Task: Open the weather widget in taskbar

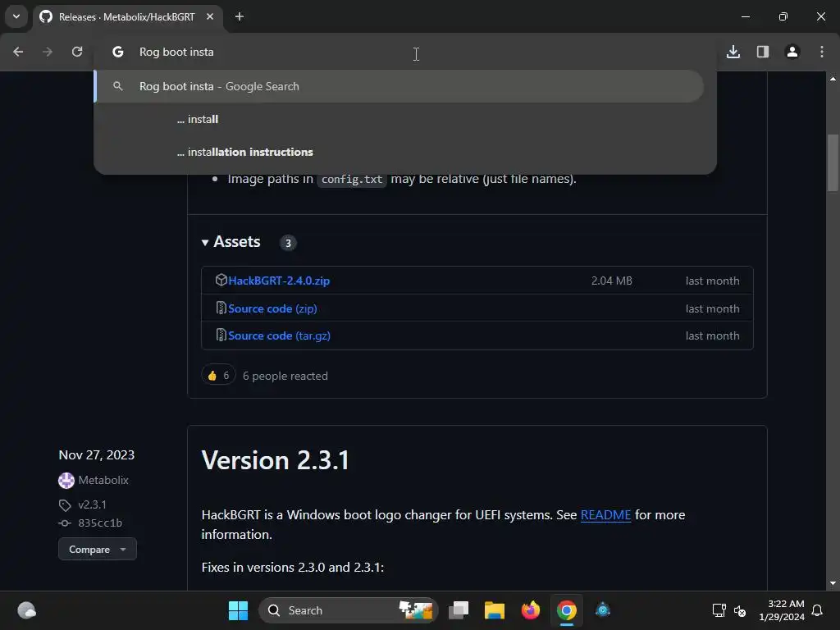Action: pyautogui.click(x=27, y=610)
